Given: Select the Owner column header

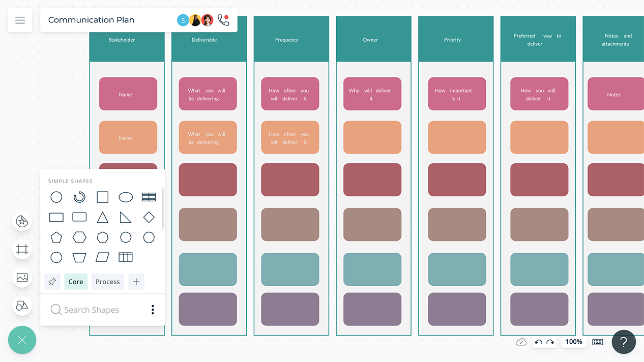Looking at the screenshot, I should point(374,40).
